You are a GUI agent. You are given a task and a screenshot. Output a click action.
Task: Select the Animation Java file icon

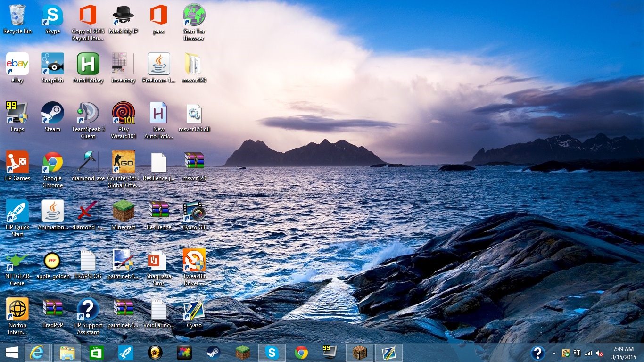pos(53,215)
